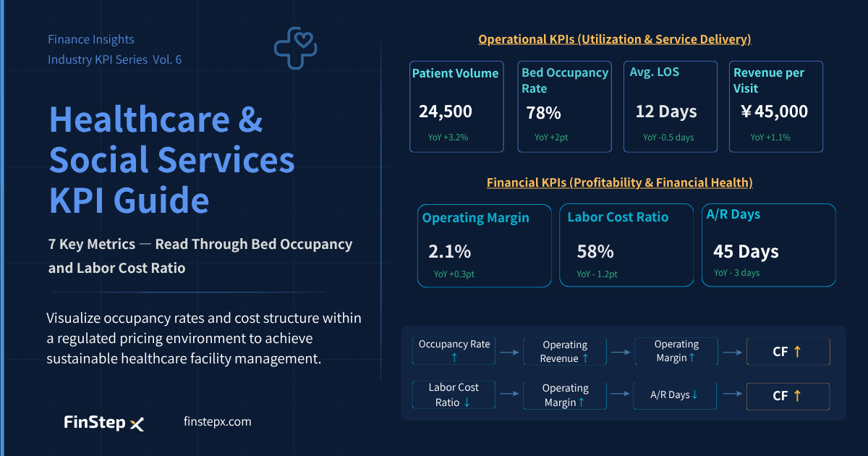Select the Financial KPIs section heading

(x=619, y=182)
